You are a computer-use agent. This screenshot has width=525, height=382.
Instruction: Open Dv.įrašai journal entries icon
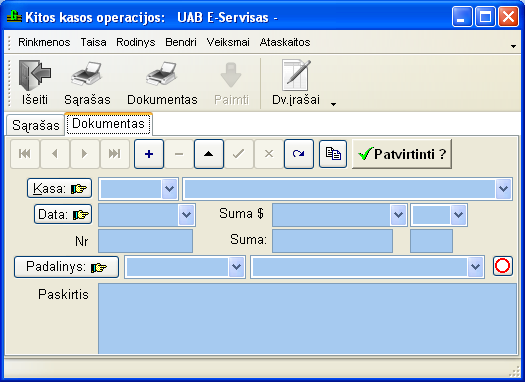click(296, 75)
